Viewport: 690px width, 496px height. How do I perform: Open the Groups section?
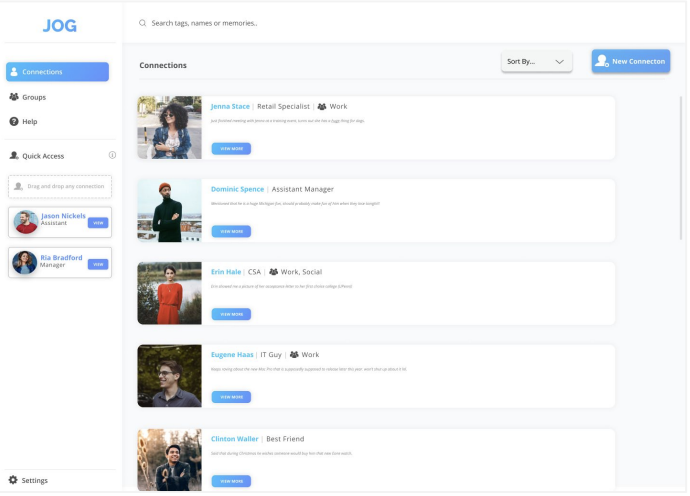[x=33, y=97]
